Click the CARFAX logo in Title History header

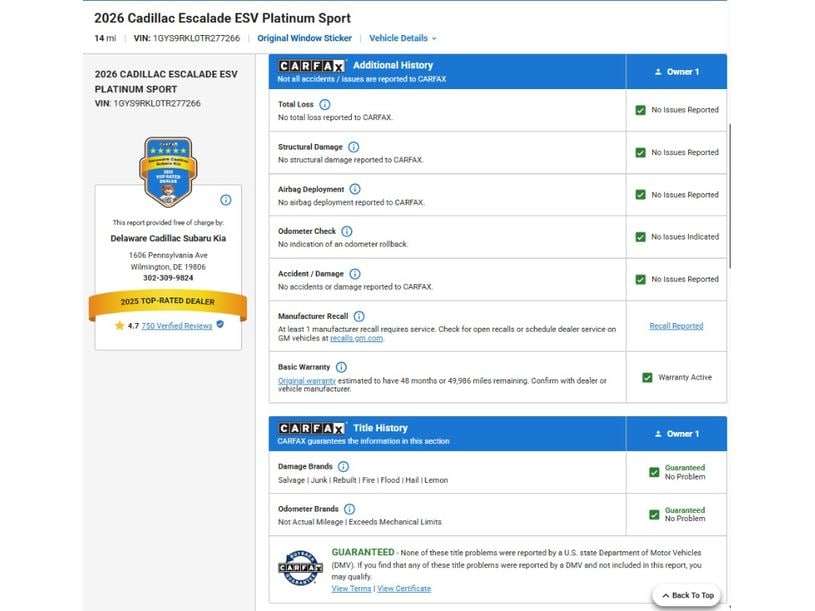[311, 428]
